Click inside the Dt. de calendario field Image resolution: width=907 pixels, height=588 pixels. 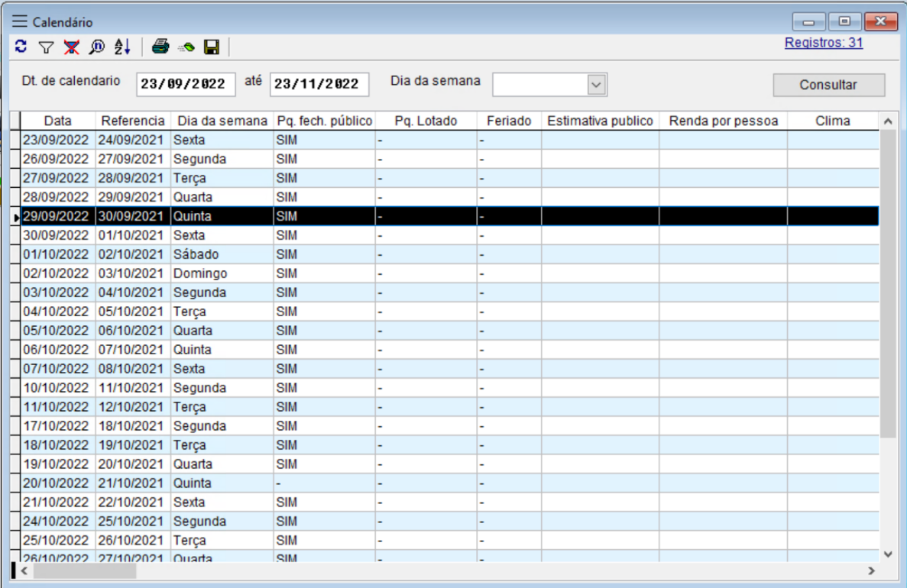(x=185, y=84)
